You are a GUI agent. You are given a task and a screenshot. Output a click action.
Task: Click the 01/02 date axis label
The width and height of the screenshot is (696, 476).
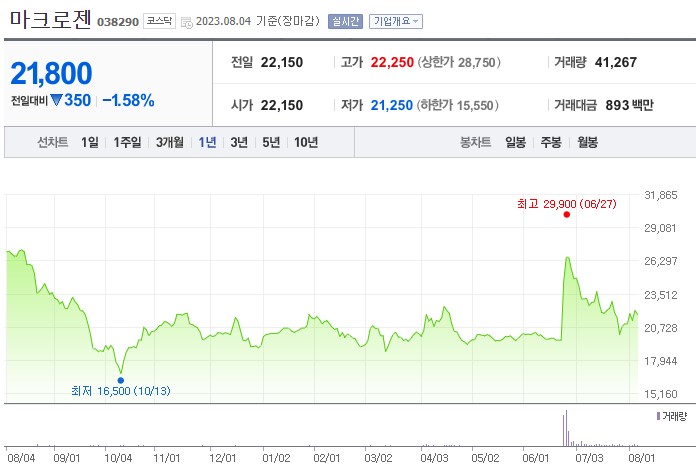click(276, 458)
